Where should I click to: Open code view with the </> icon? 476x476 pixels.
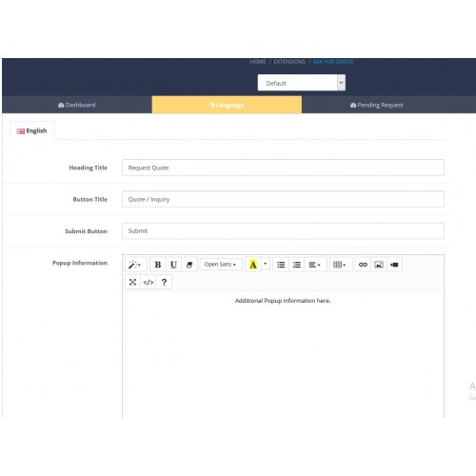coord(149,282)
